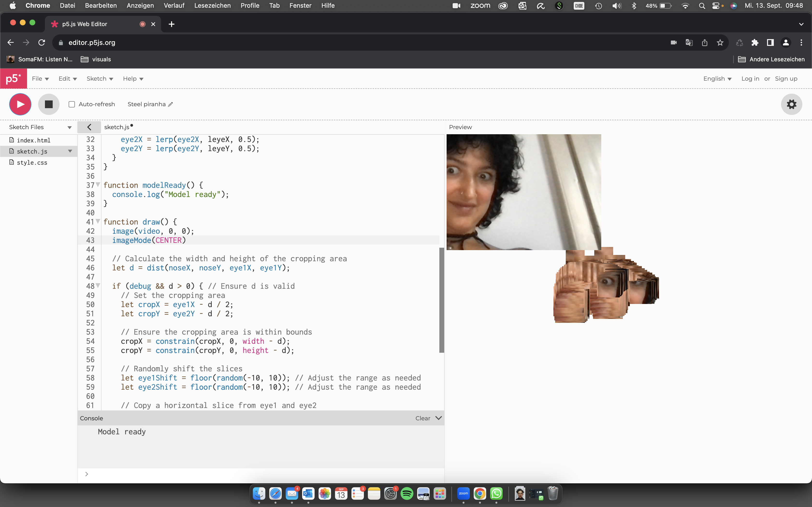The height and width of the screenshot is (507, 812).
Task: Rename "Steel piranha" via the pencil icon
Action: click(170, 104)
